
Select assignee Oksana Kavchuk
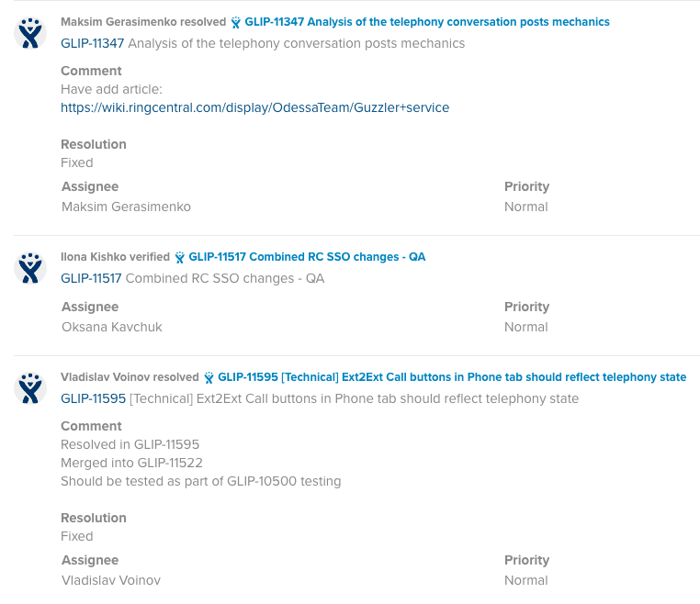pos(111,327)
